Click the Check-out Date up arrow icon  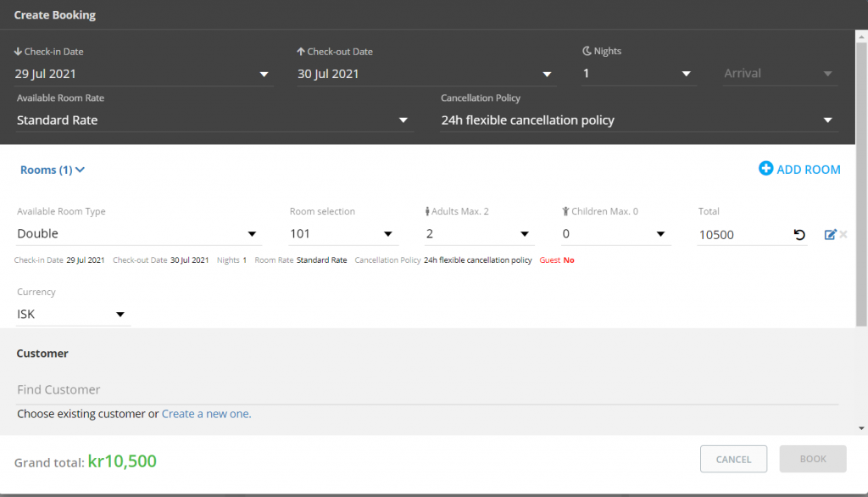click(301, 52)
